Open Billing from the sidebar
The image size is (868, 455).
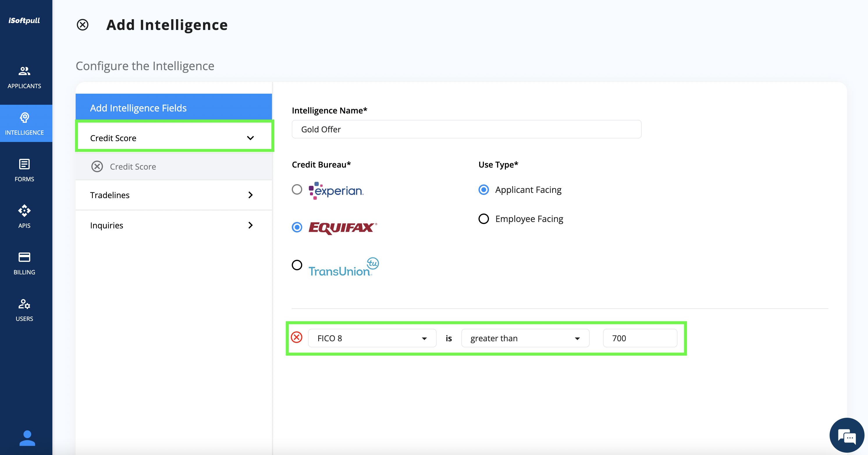click(x=24, y=263)
